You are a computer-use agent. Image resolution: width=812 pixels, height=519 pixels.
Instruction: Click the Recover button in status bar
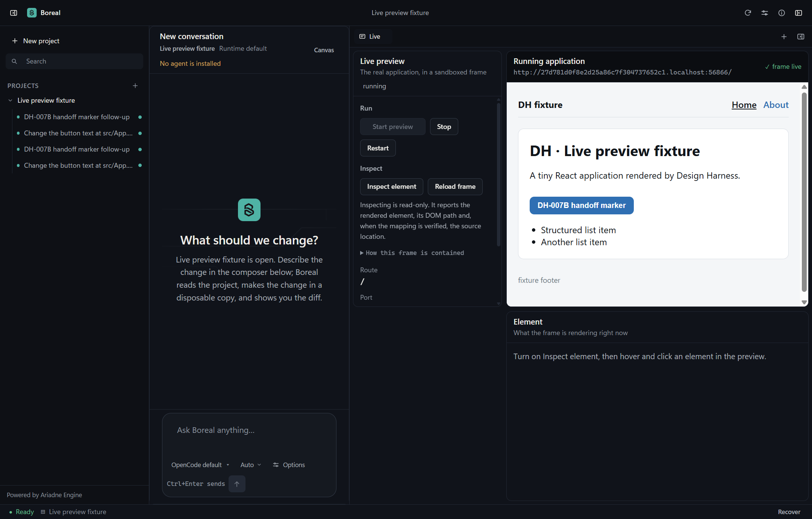coord(789,512)
